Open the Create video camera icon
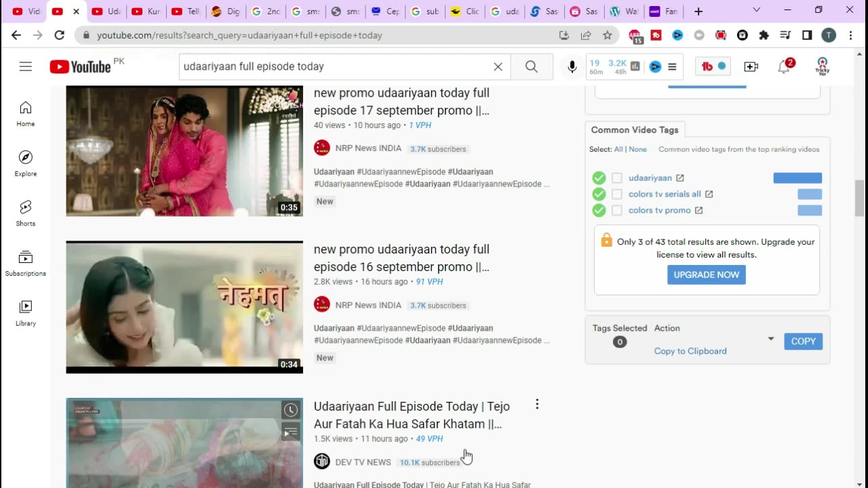 [751, 66]
